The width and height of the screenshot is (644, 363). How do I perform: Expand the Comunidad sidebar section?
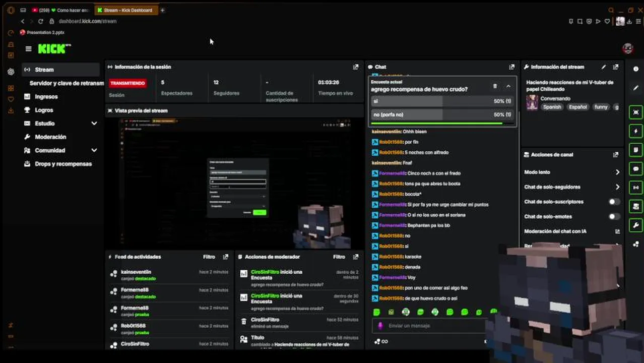[x=94, y=150]
